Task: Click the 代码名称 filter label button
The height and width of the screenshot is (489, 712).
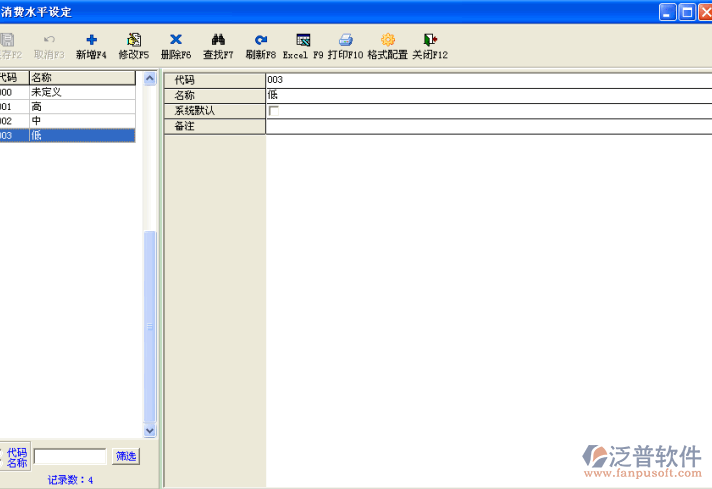Action: [17, 457]
